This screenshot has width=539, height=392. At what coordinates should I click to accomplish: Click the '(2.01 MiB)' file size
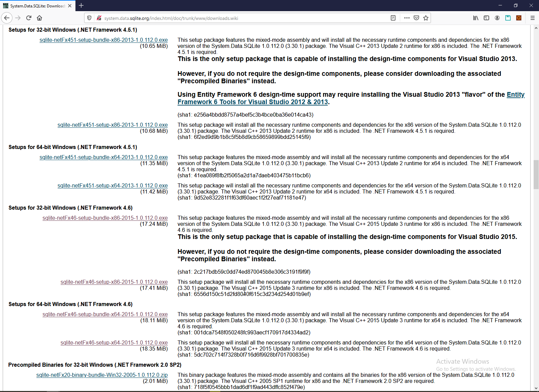155,381
